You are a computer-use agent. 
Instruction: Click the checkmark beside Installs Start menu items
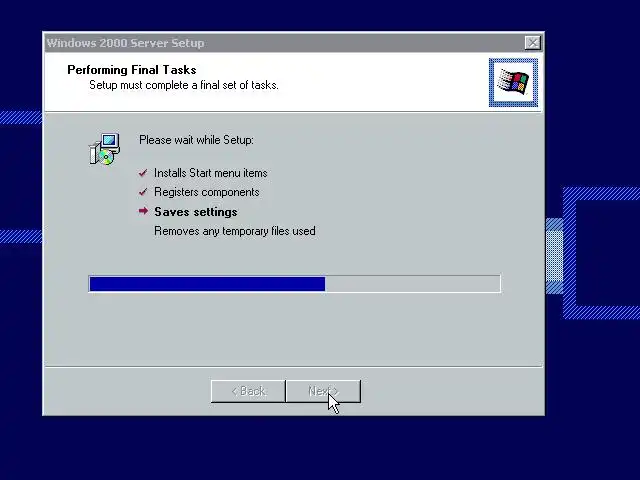click(143, 173)
